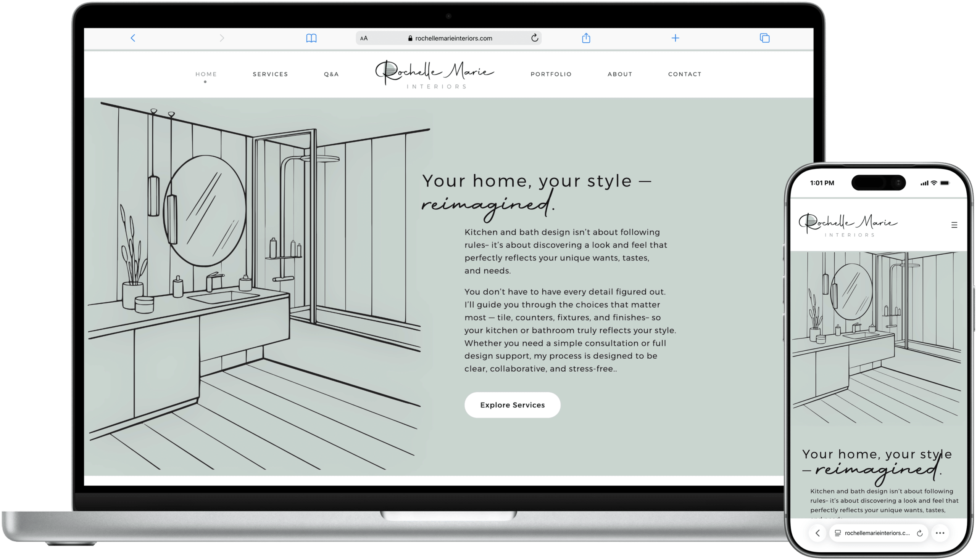Go to the Services nav item
This screenshot has width=977, height=560.
click(x=270, y=74)
